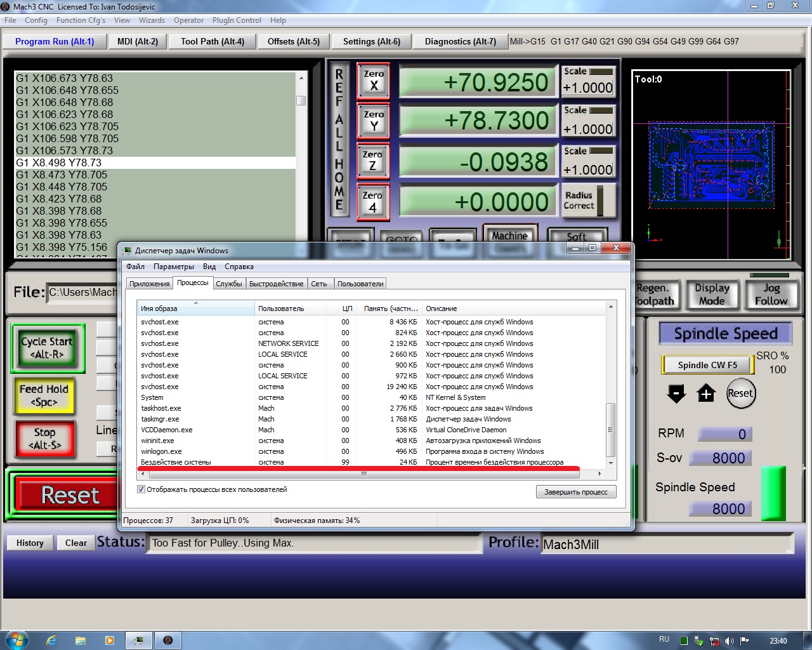Toggle Spindle CW F5

pyautogui.click(x=707, y=365)
